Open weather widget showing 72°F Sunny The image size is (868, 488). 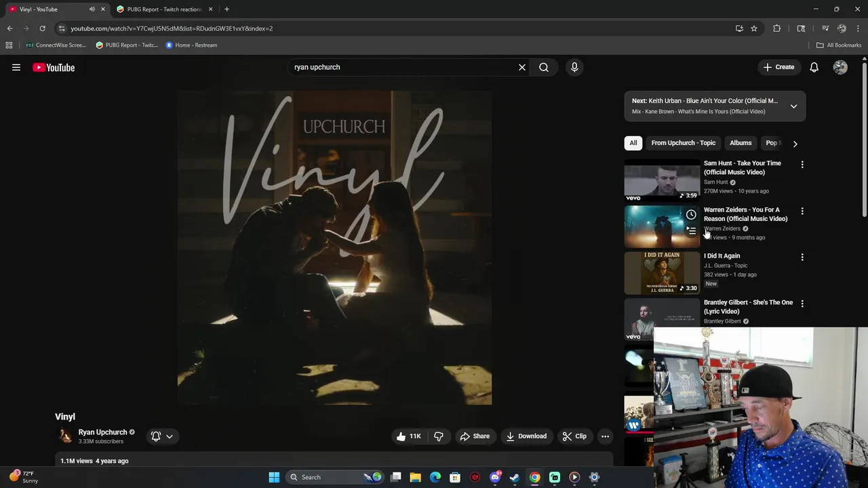24,477
